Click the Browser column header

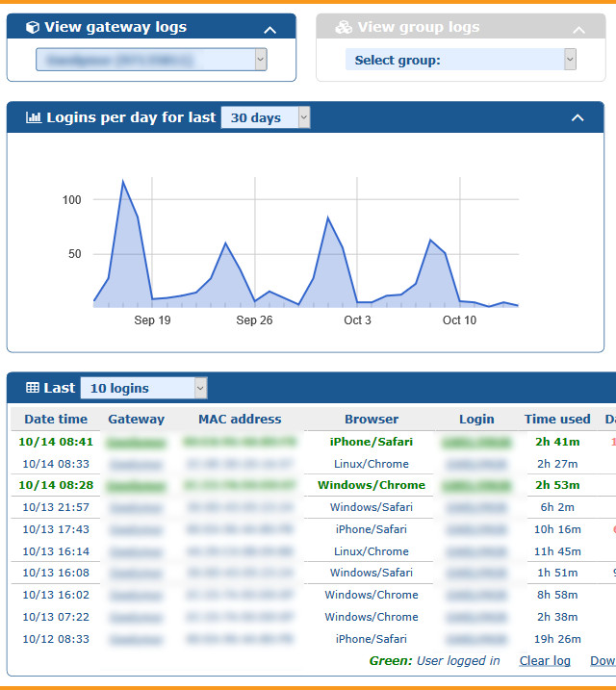[372, 419]
